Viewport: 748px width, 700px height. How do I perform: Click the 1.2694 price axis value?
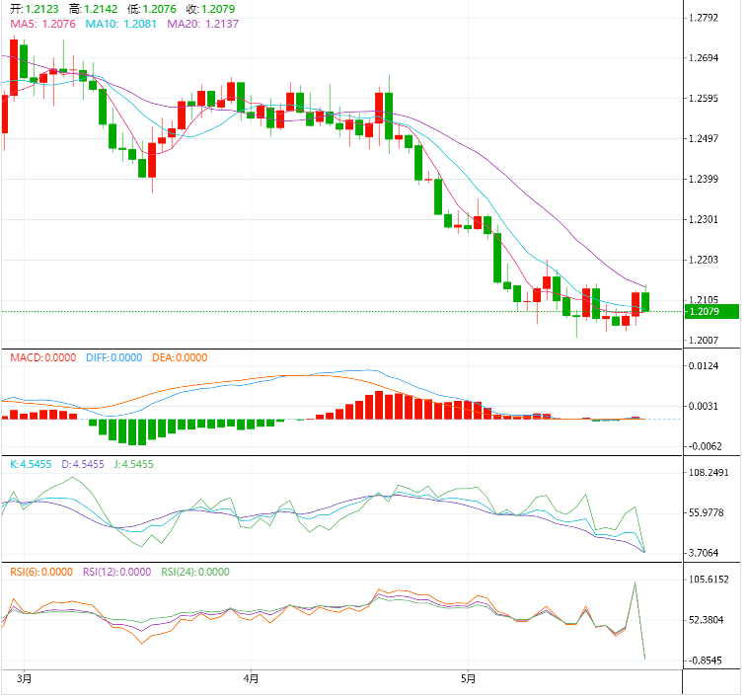[x=704, y=58]
